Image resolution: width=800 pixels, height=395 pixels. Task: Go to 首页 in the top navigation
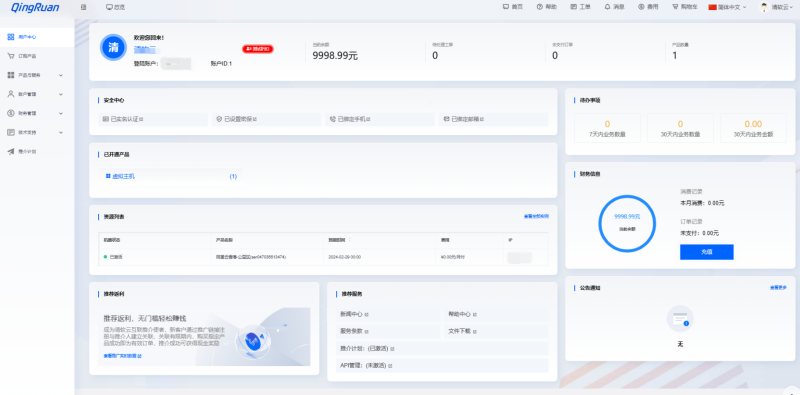pos(513,7)
